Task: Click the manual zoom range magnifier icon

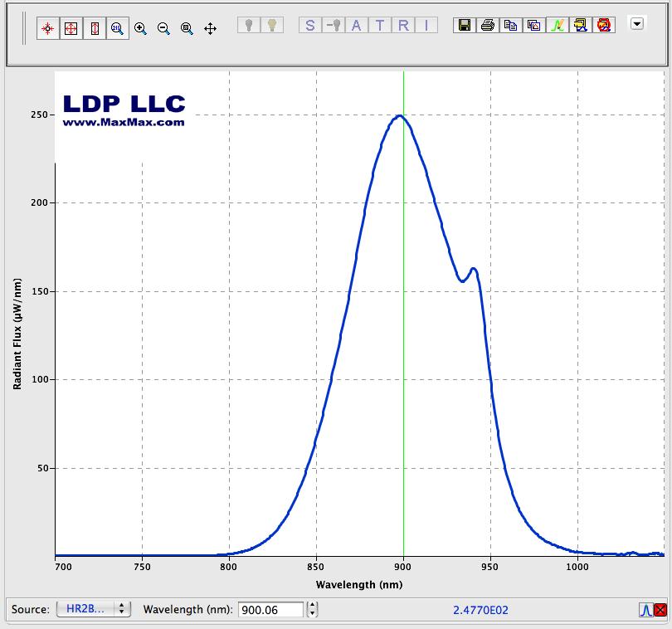Action: coord(118,29)
